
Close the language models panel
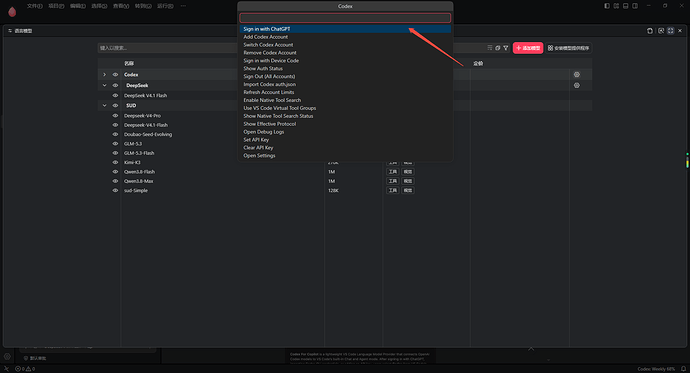point(680,31)
